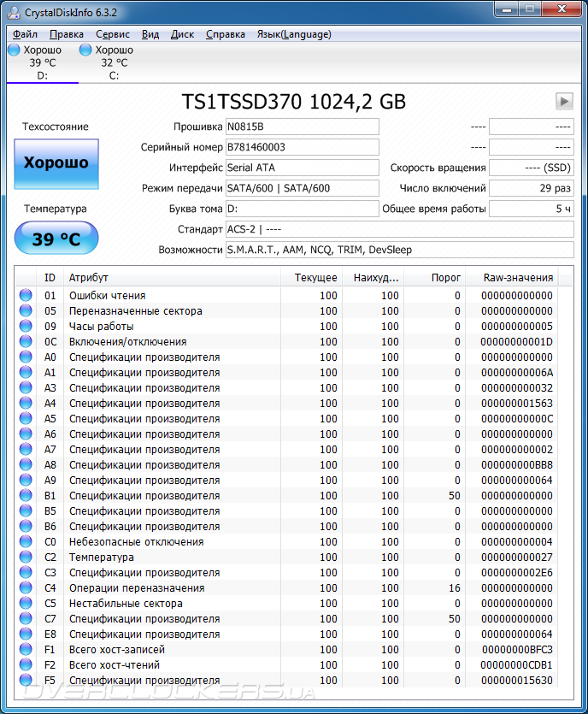This screenshot has height=714, width=588.
Task: Click status orb for attribute A4
Action: tap(26, 403)
